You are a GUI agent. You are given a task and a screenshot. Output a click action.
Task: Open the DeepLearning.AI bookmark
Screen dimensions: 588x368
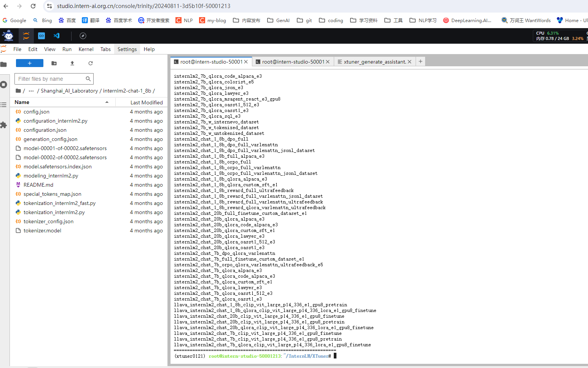[467, 20]
